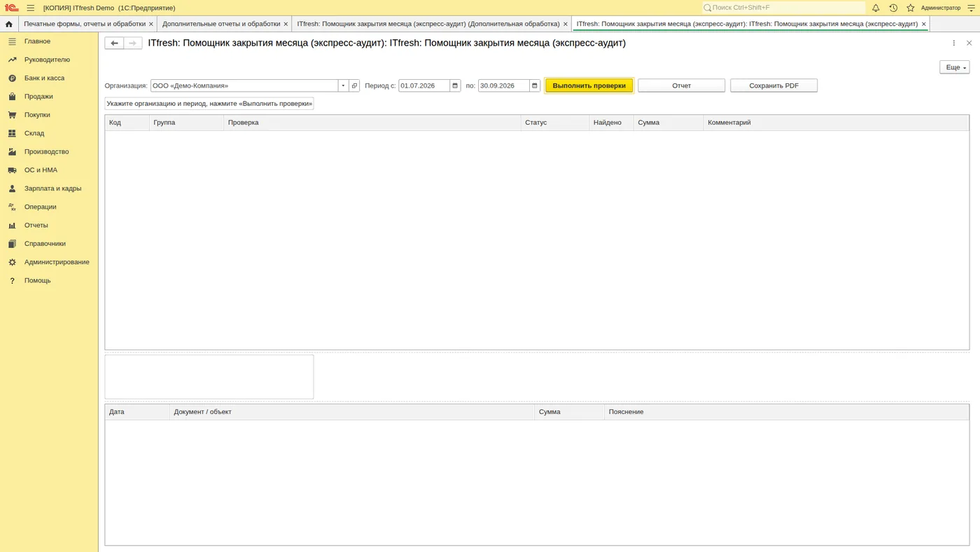The image size is (980, 552).
Task: Open the Покупки section
Action: [x=37, y=115]
